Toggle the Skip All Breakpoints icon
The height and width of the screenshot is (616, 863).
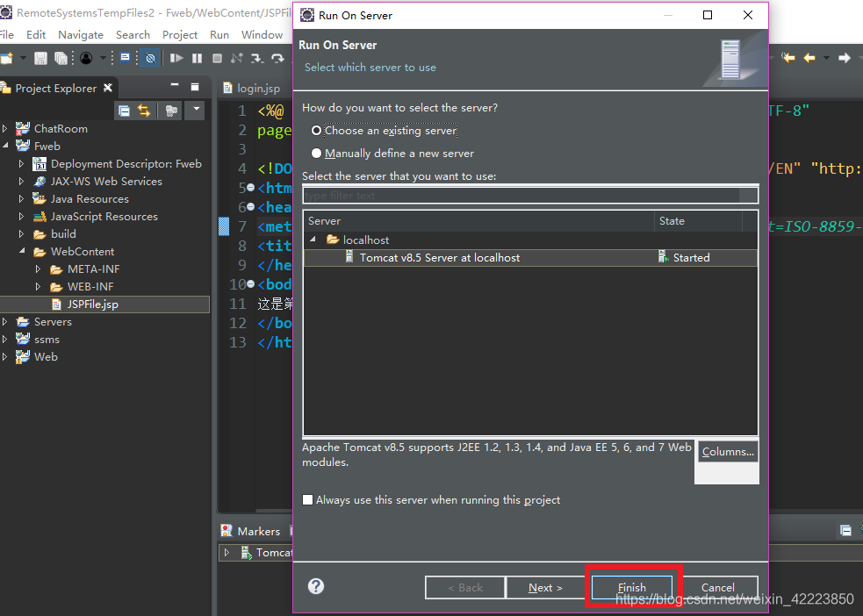coord(150,58)
